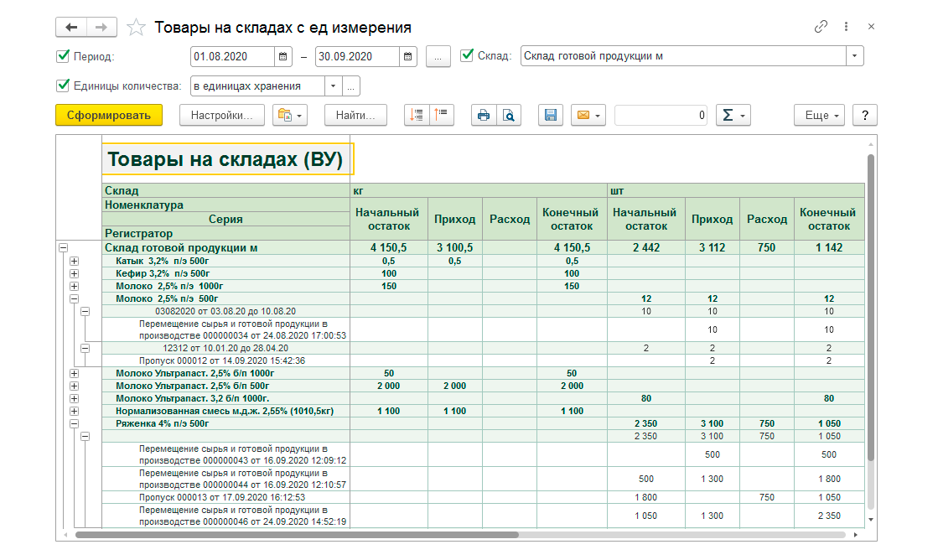Viewport: 938px width, 560px height.
Task: Open the Склад dropdown list
Action: point(854,56)
